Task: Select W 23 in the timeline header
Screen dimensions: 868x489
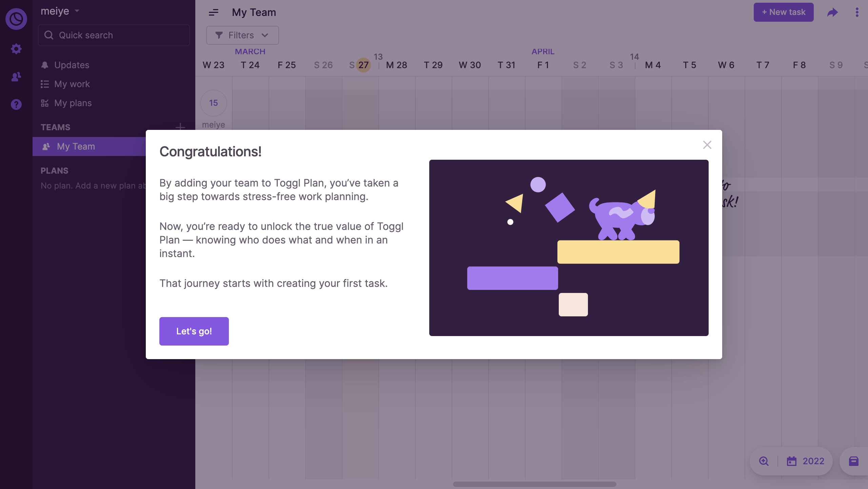Action: [213, 65]
